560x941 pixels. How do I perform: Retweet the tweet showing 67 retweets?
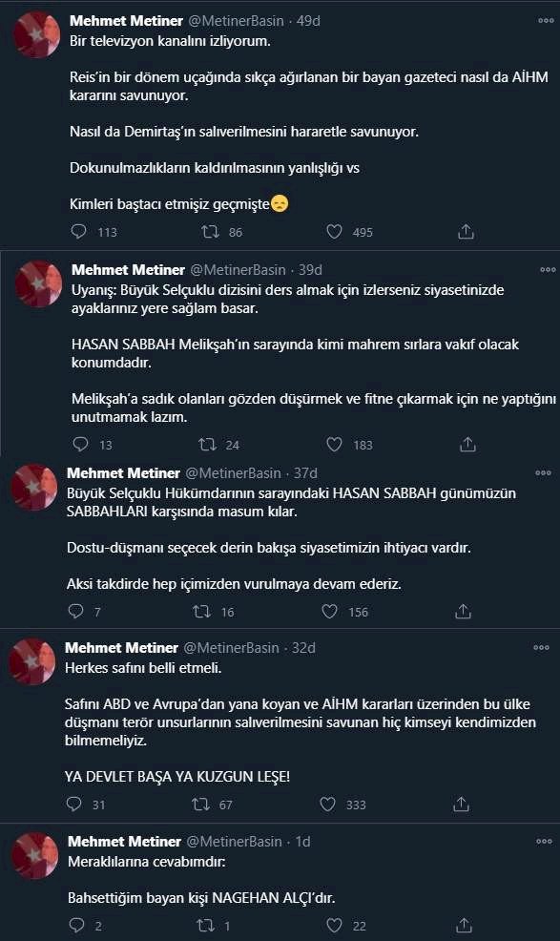[200, 805]
